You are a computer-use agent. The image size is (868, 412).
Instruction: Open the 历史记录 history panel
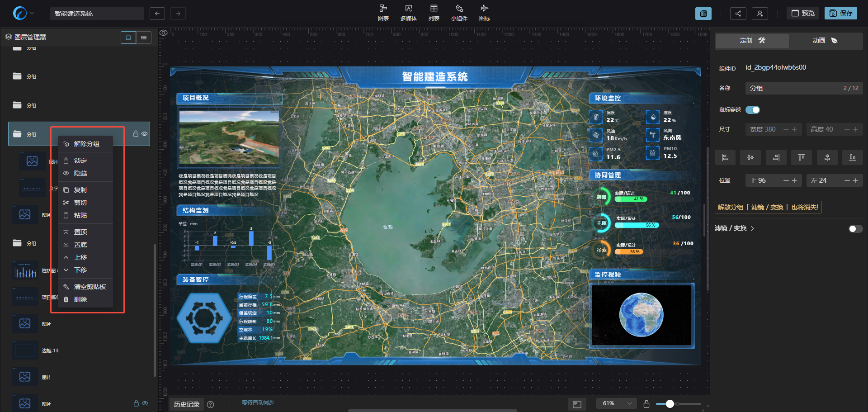pos(186,404)
